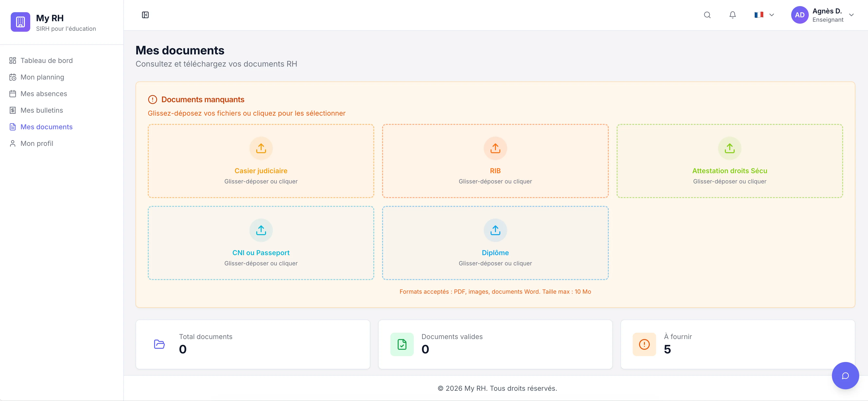Screen dimensions: 868x401
Task: Click the RIB upload icon
Action: click(x=495, y=148)
